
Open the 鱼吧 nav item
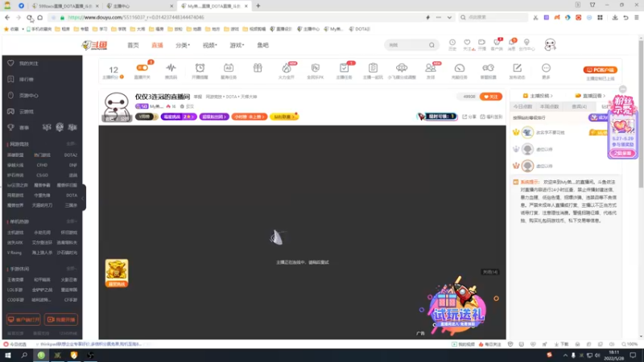coord(263,45)
